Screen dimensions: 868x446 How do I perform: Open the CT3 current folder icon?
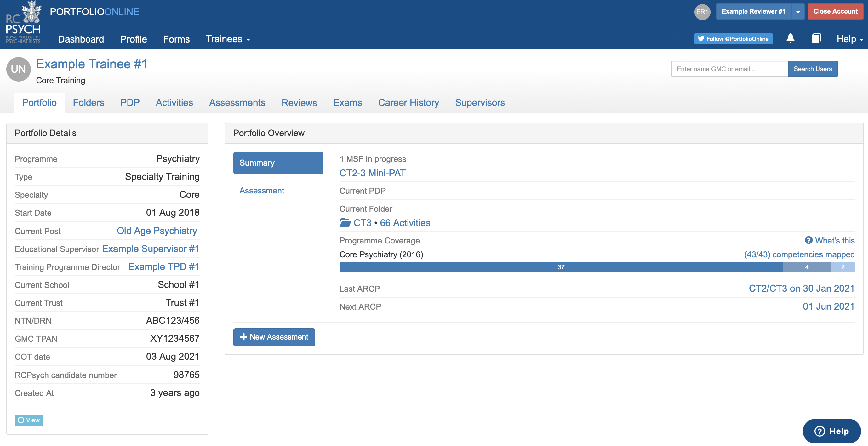[x=345, y=223]
